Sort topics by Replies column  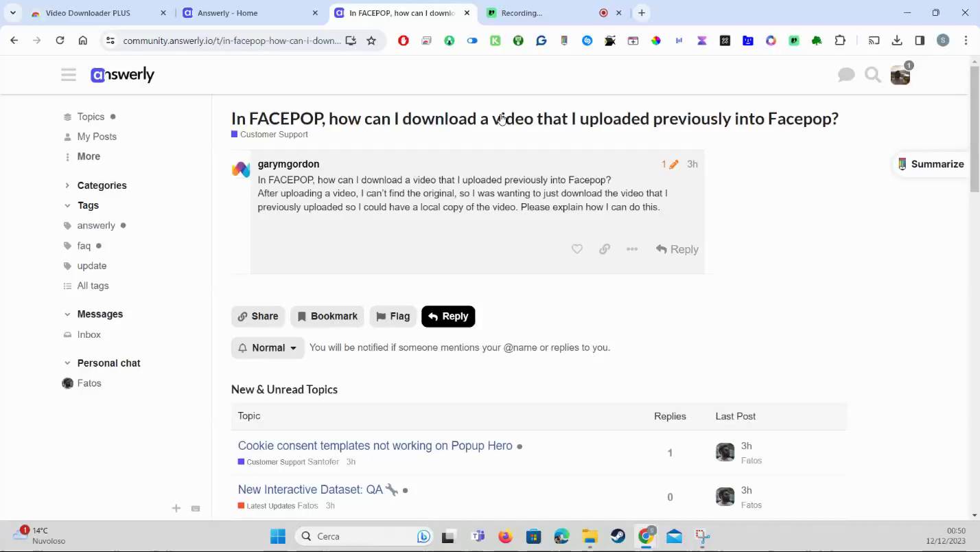coord(670,416)
